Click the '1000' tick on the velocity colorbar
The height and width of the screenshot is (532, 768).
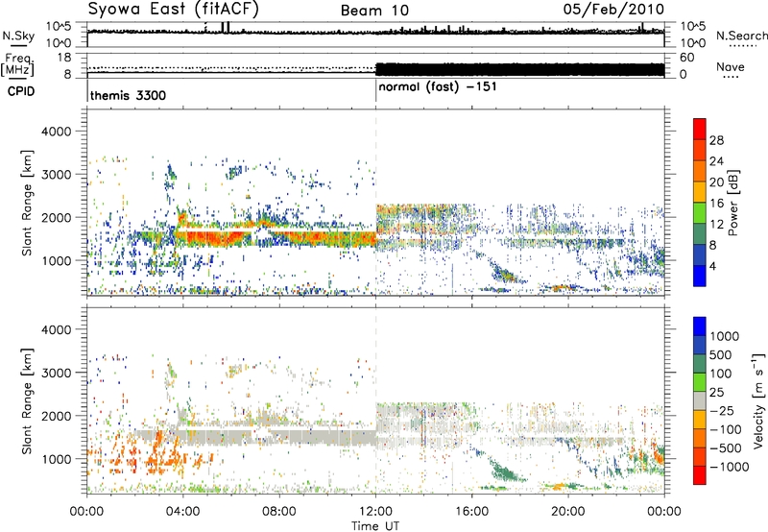click(x=724, y=336)
